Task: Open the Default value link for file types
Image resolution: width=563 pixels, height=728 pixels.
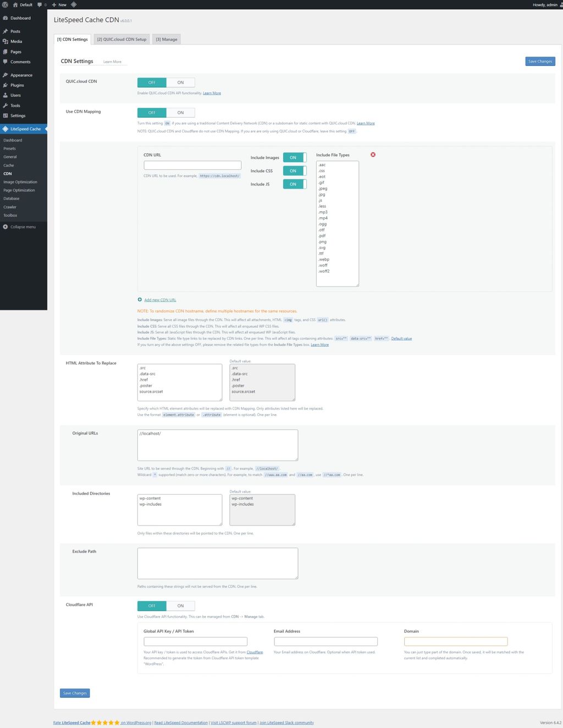Action: tap(401, 339)
